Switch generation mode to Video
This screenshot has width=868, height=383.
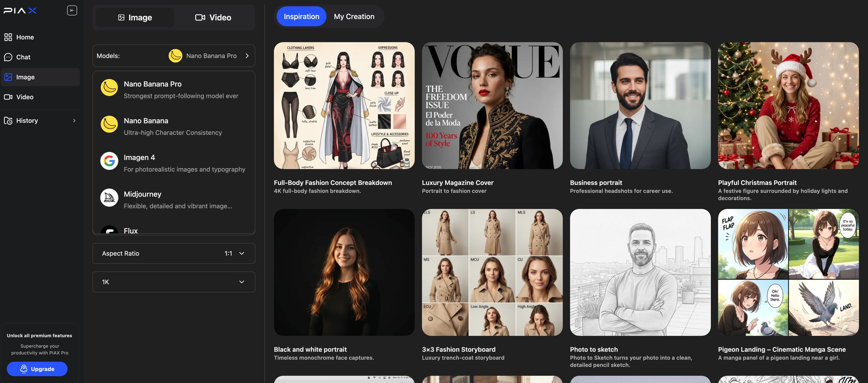tap(213, 17)
